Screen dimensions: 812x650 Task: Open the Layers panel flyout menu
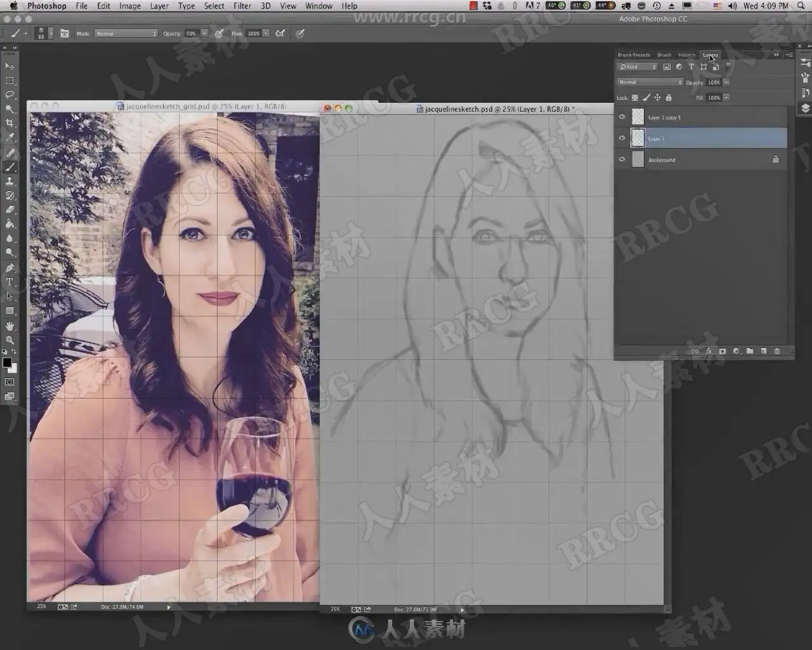click(x=789, y=55)
